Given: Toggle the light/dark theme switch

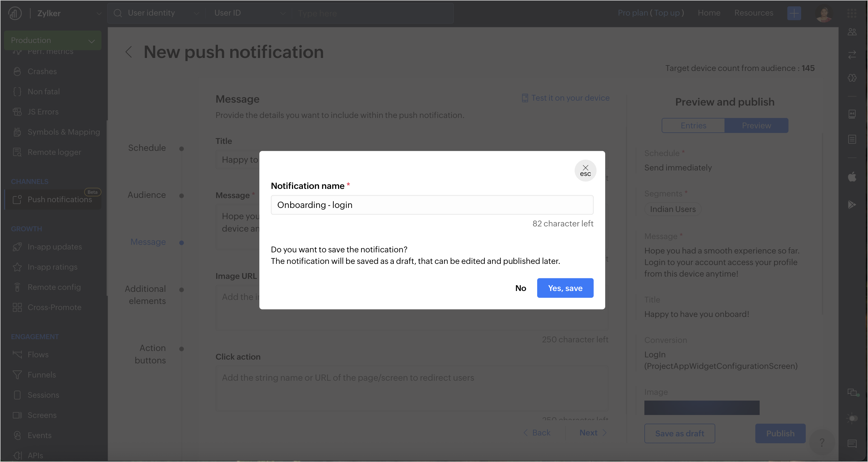Looking at the screenshot, I should [x=852, y=418].
